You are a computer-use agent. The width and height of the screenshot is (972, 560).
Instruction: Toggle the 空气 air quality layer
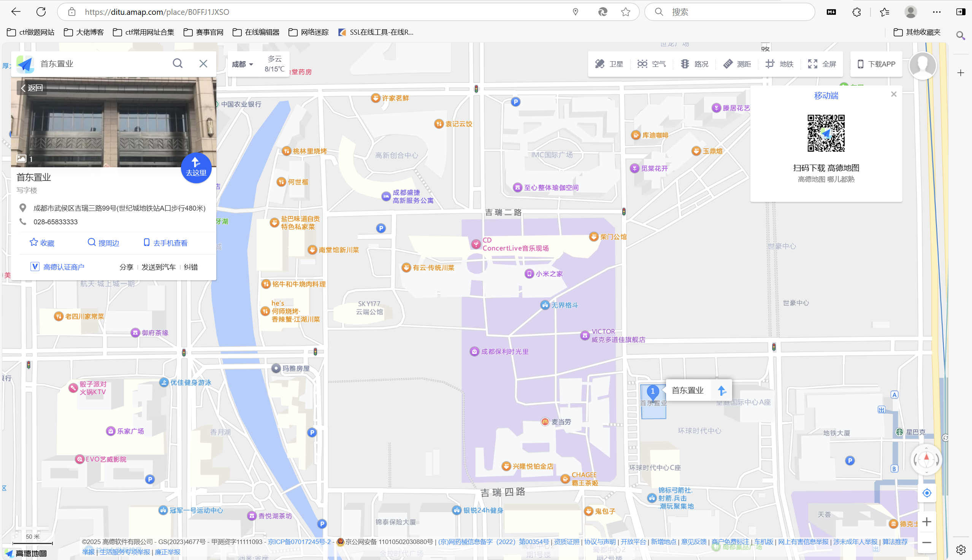[x=651, y=64]
